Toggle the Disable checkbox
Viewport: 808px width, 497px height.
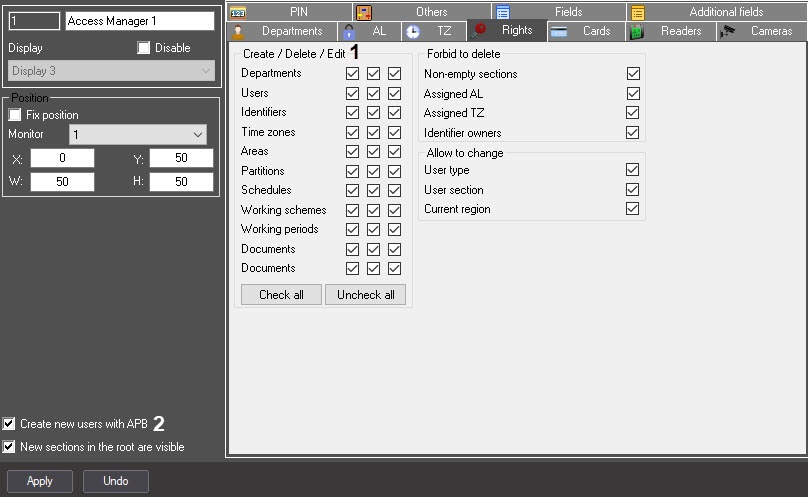coord(144,48)
